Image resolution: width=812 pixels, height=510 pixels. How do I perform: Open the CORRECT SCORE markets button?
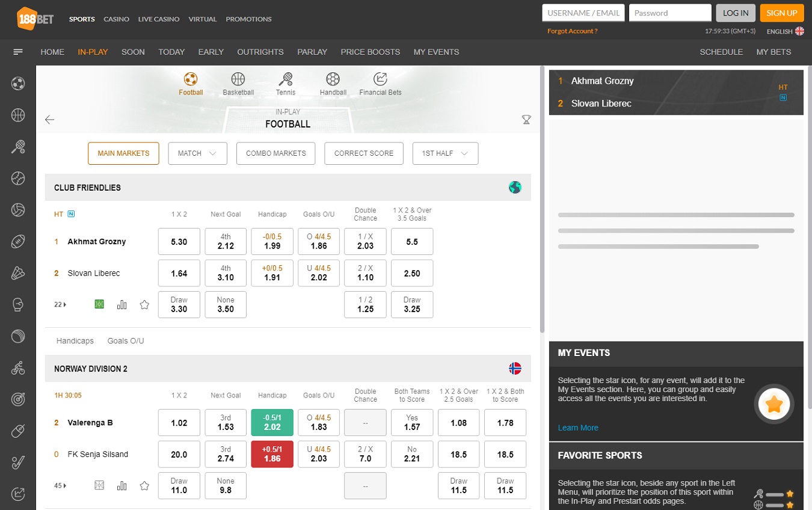tap(364, 153)
